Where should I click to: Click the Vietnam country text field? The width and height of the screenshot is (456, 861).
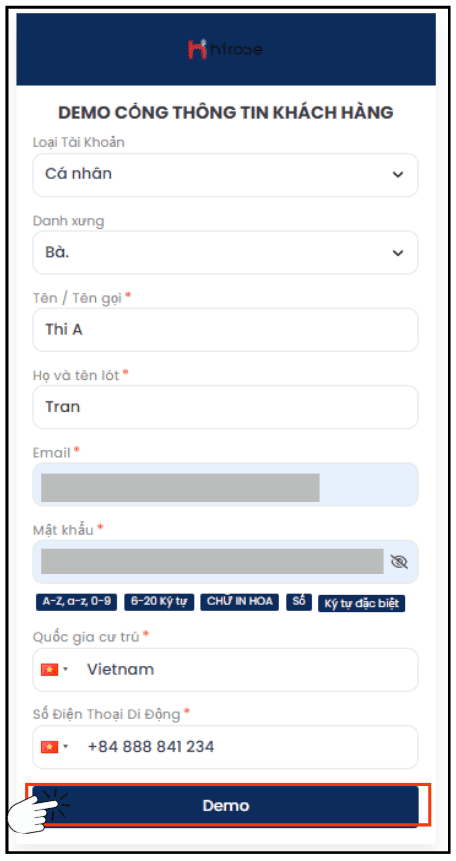(225, 670)
